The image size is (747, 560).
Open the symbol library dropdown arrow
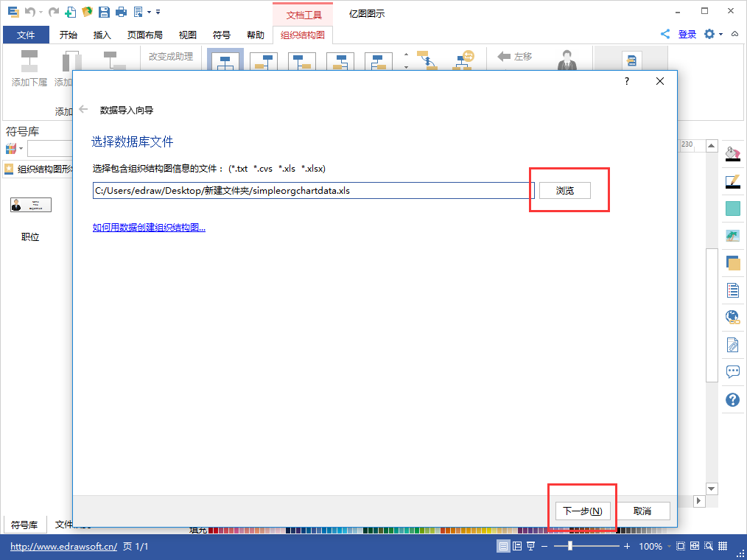(21, 149)
